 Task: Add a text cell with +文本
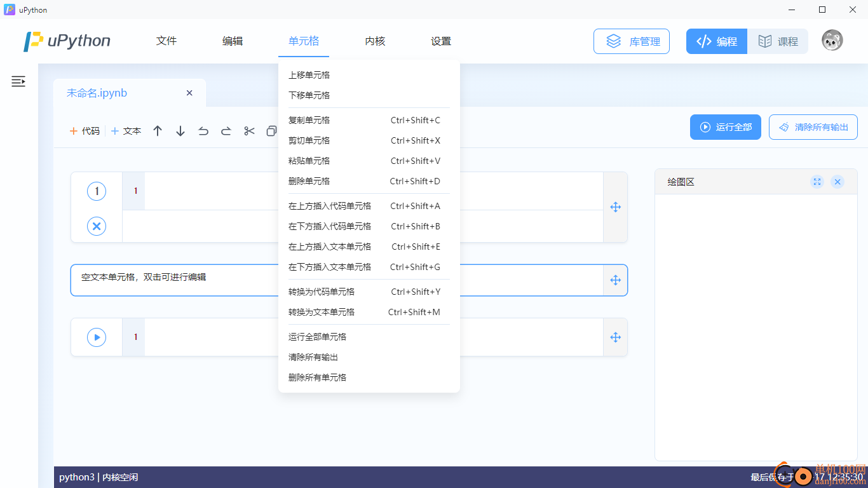[x=126, y=131]
